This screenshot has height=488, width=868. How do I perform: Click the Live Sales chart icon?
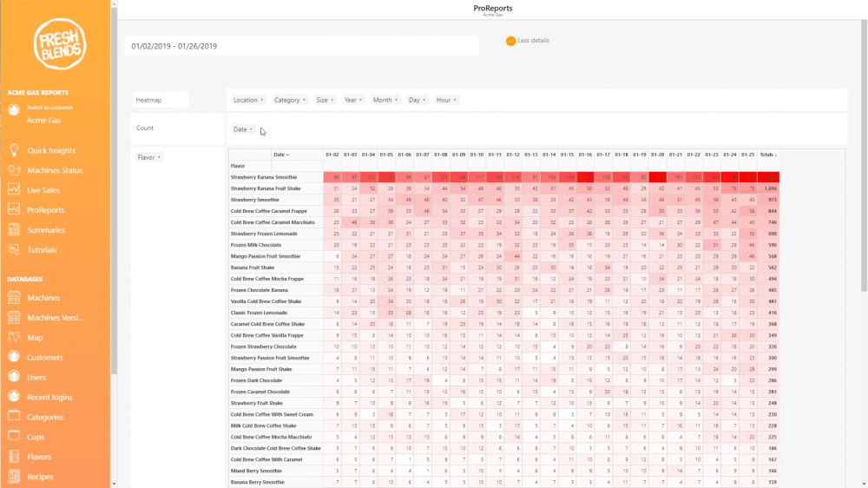[13, 189]
